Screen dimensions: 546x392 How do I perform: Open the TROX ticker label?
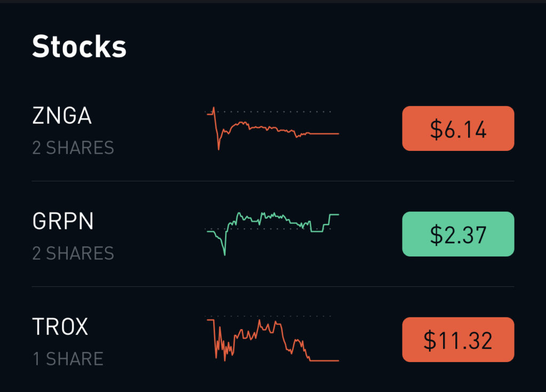coord(60,326)
